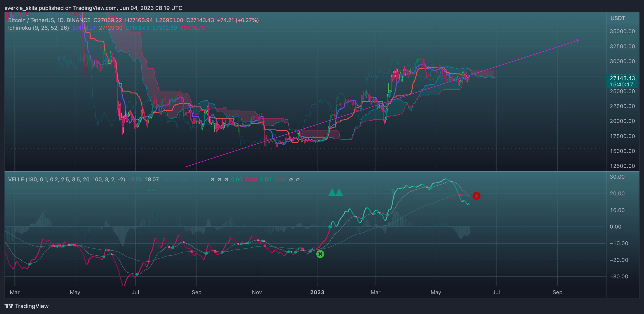644x314 pixels.
Task: Click the 17500.00 price axis label
Action: [622, 136]
